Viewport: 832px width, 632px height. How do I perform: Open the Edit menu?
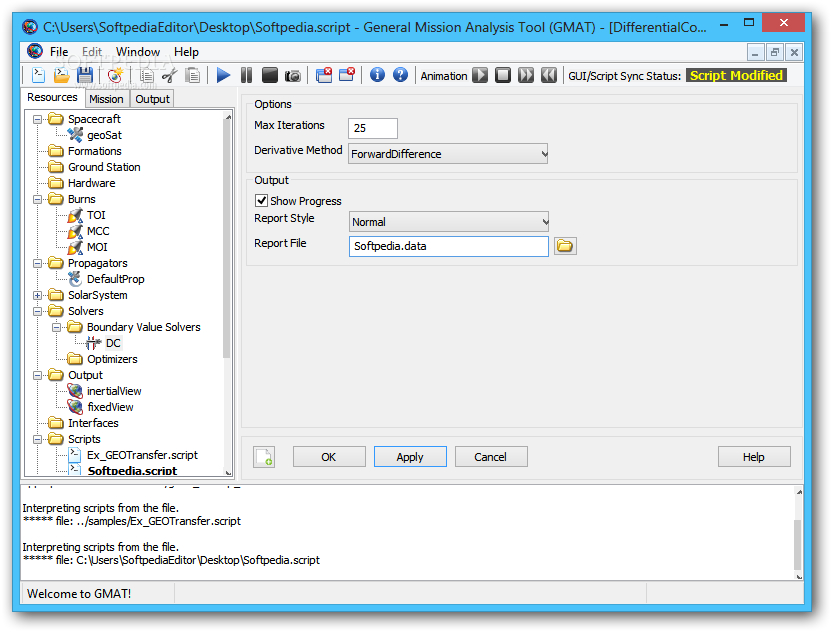92,52
